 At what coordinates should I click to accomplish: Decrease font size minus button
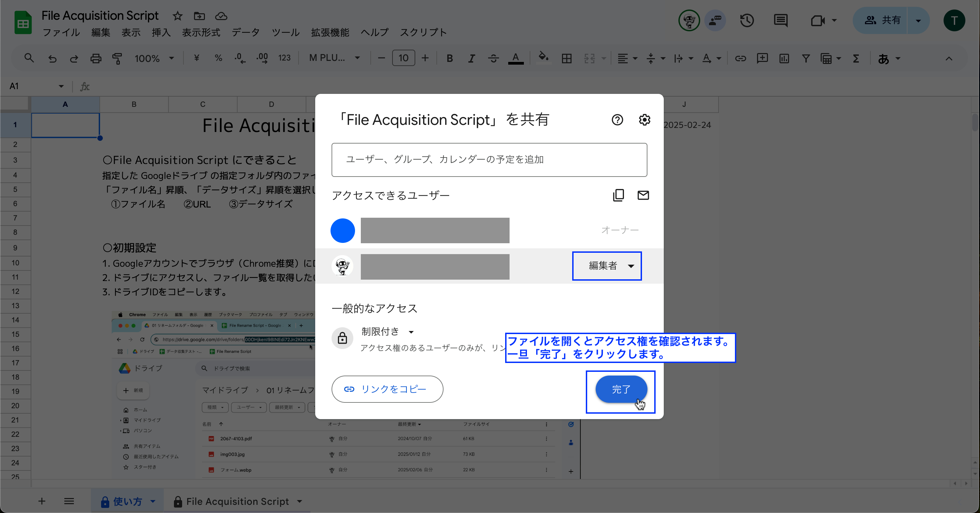381,58
